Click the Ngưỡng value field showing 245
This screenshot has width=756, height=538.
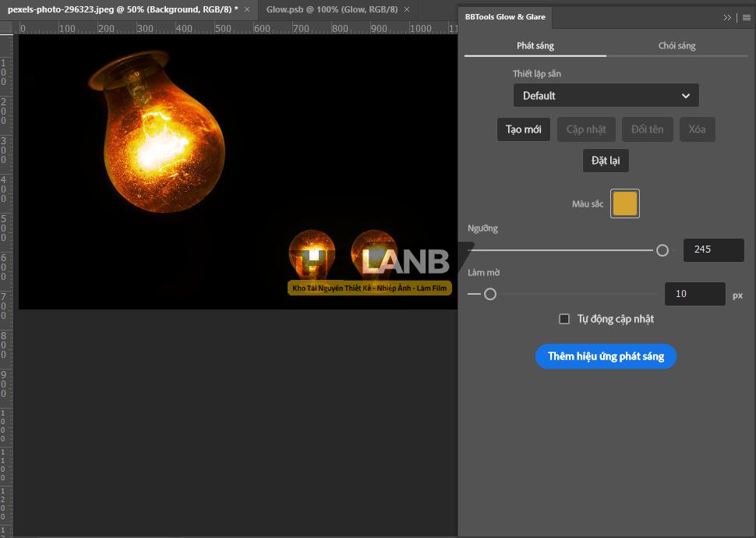click(x=713, y=250)
